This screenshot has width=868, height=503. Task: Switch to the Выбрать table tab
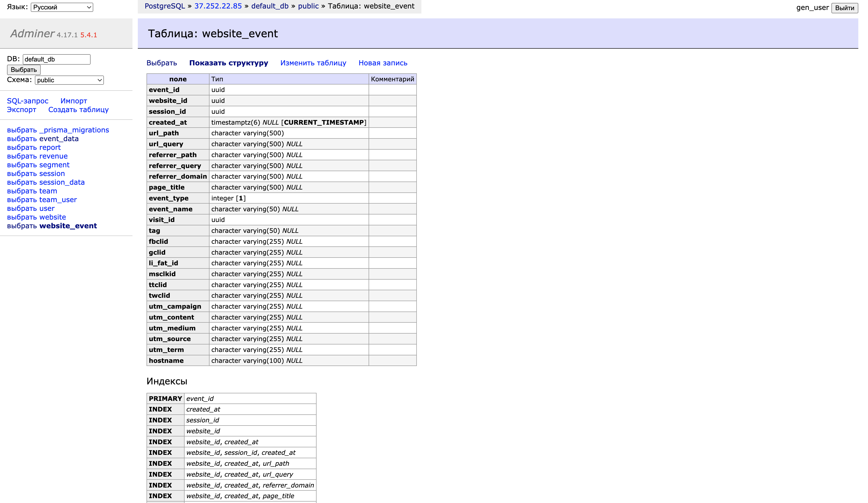pyautogui.click(x=162, y=63)
